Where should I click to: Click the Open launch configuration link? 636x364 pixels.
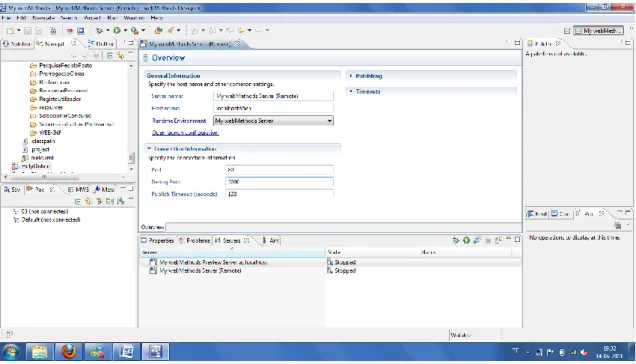tap(185, 133)
